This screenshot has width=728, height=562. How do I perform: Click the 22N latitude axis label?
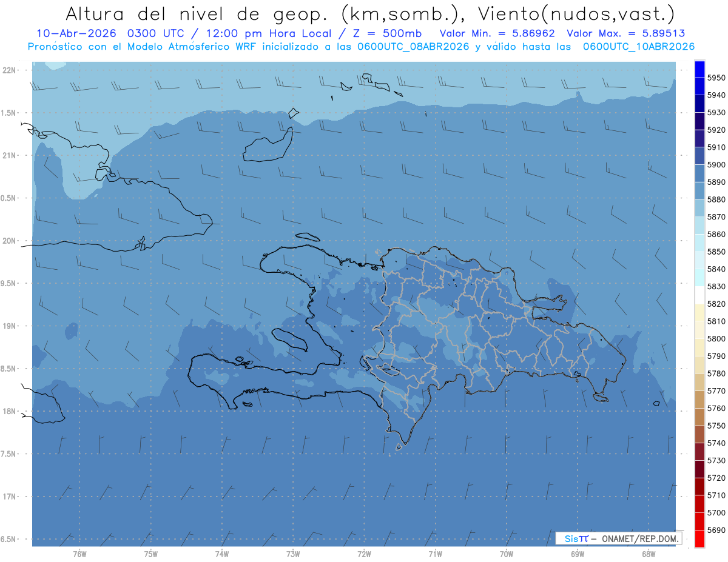pos(10,70)
